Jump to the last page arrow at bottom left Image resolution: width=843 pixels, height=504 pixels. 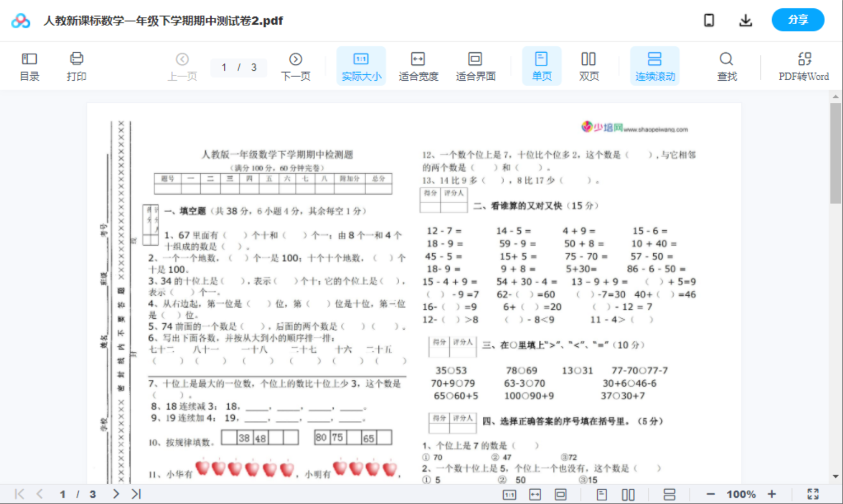tap(135, 494)
